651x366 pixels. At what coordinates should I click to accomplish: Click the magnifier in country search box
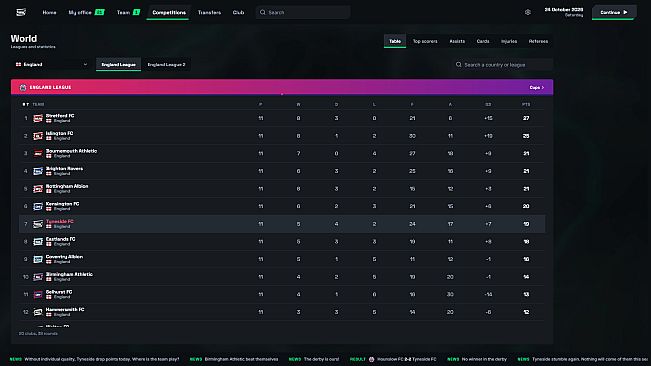coord(458,65)
